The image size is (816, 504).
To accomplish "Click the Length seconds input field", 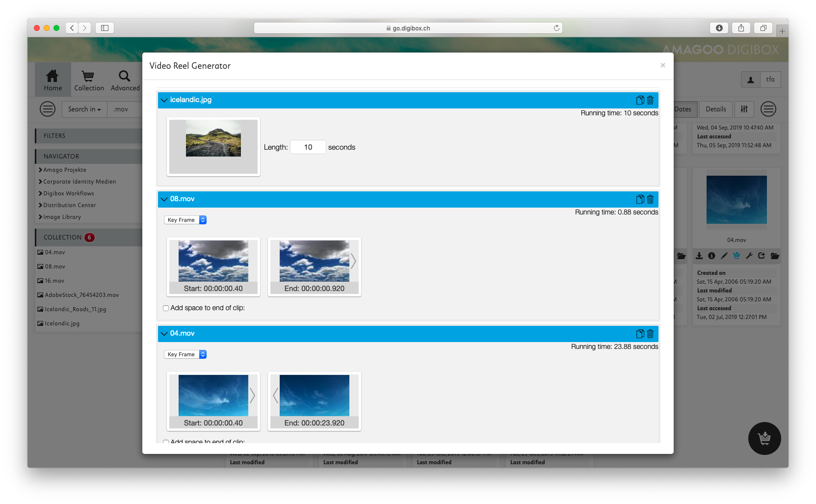I will [x=308, y=147].
